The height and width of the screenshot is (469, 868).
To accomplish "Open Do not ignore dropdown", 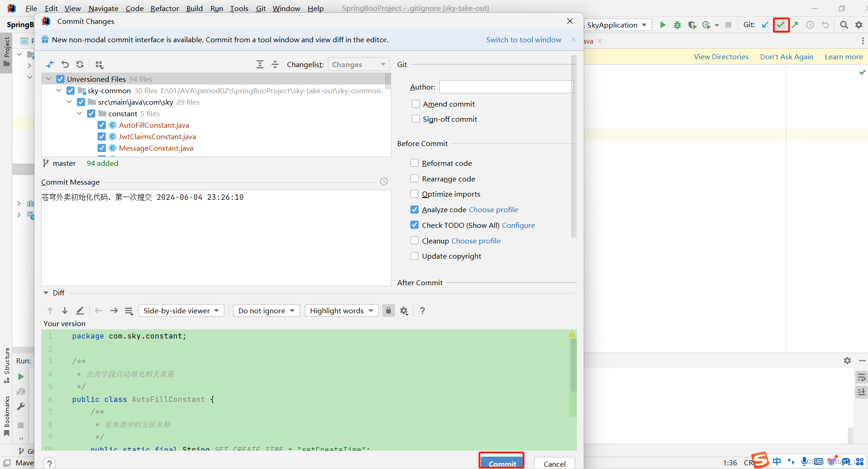I will [266, 311].
